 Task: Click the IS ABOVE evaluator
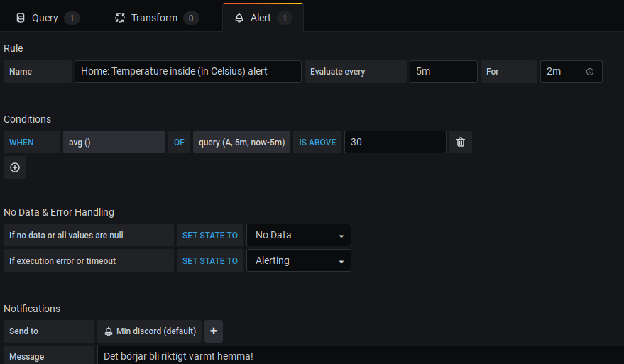317,142
